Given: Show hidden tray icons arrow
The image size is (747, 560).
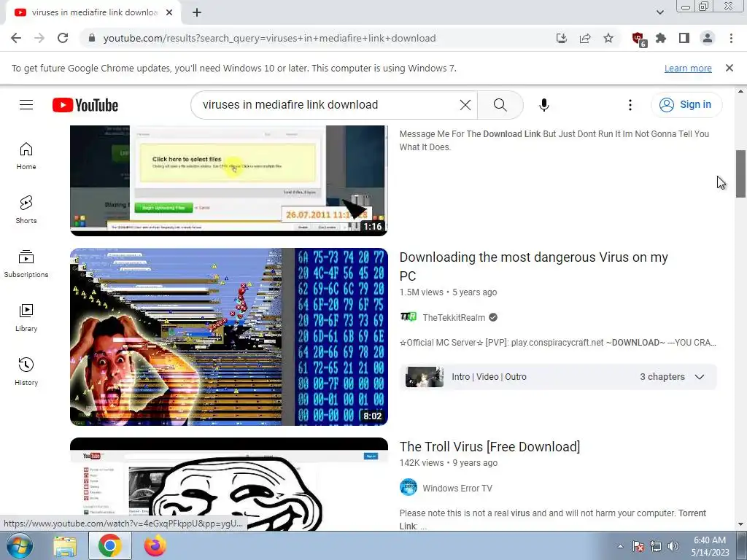Looking at the screenshot, I should 620,546.
